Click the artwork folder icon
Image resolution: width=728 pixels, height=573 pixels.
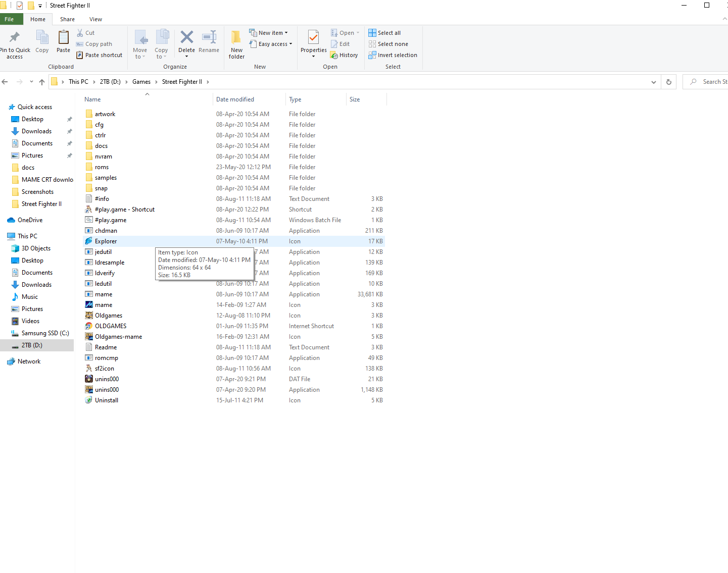click(89, 114)
